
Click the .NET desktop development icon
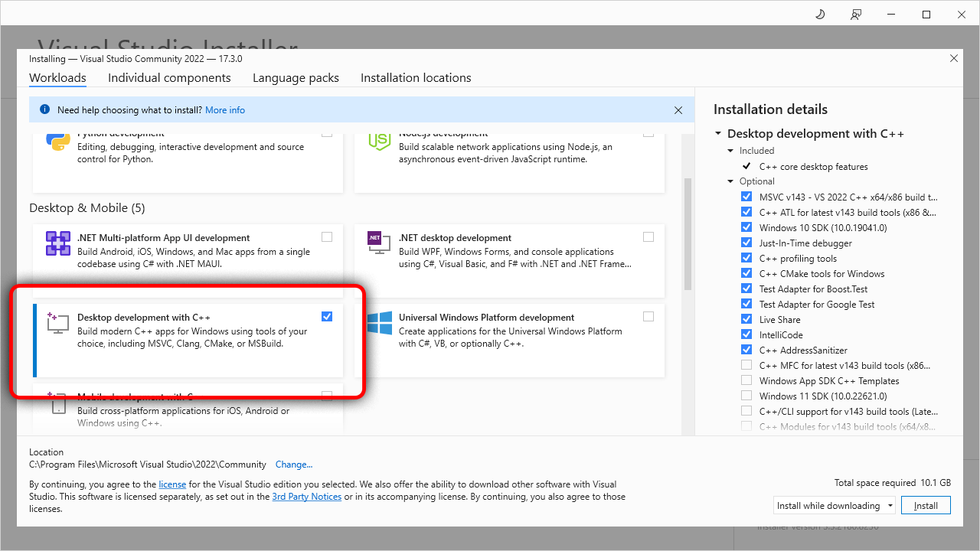click(380, 243)
